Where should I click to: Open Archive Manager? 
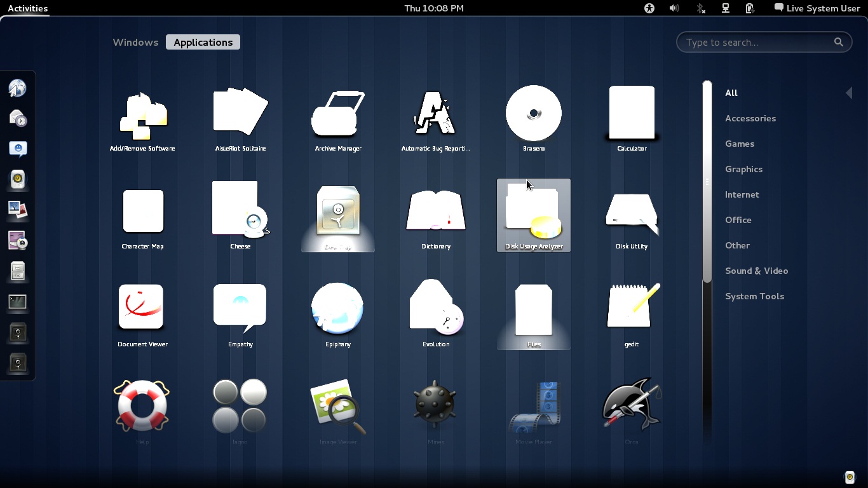click(338, 114)
